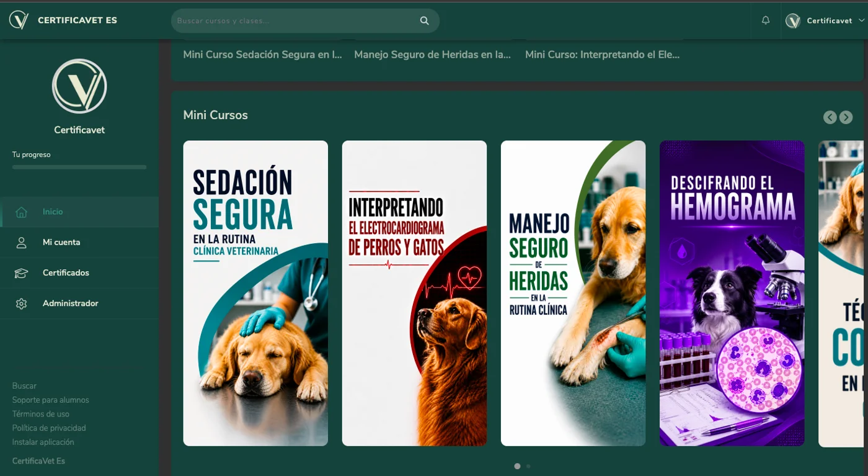Click the search magnifier icon
This screenshot has height=476, width=868.
point(425,20)
